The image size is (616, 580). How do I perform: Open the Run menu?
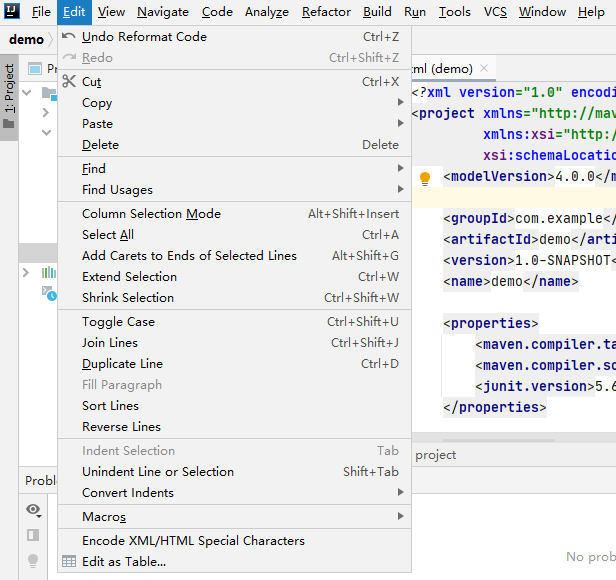click(x=415, y=12)
